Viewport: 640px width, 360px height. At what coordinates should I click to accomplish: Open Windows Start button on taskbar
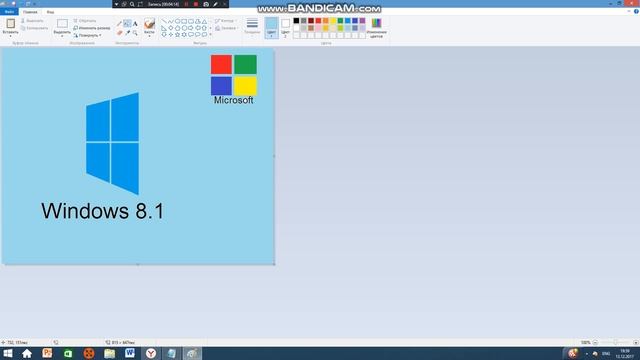[x=8, y=353]
